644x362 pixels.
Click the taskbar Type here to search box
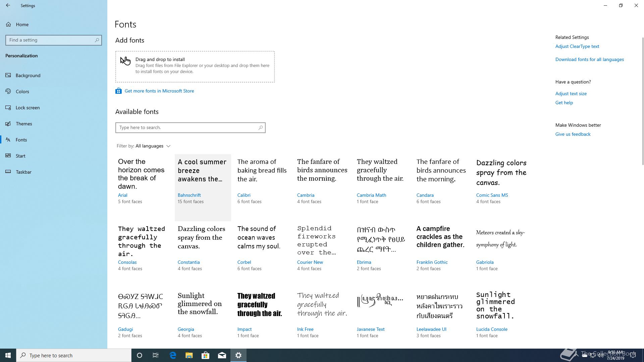tap(74, 355)
